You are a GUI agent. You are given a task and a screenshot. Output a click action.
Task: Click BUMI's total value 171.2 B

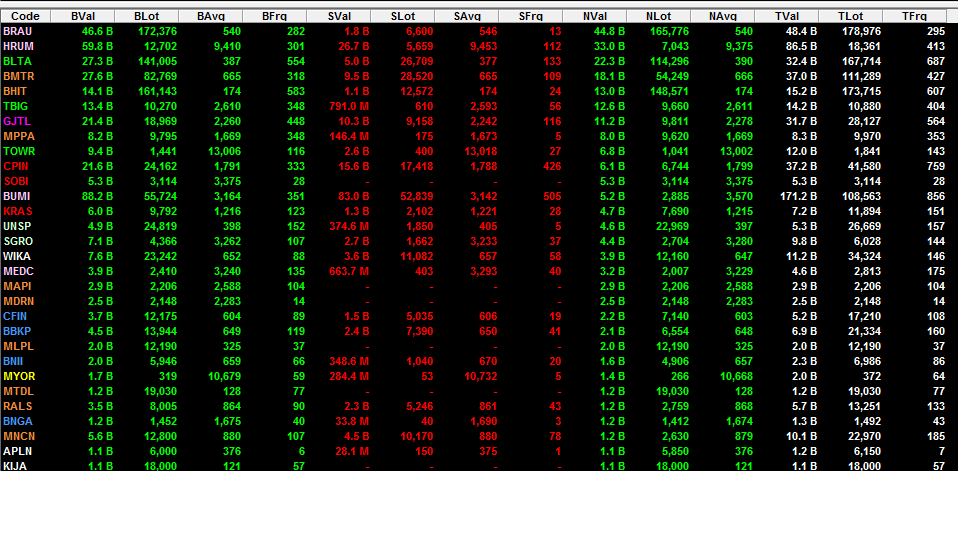coord(799,196)
